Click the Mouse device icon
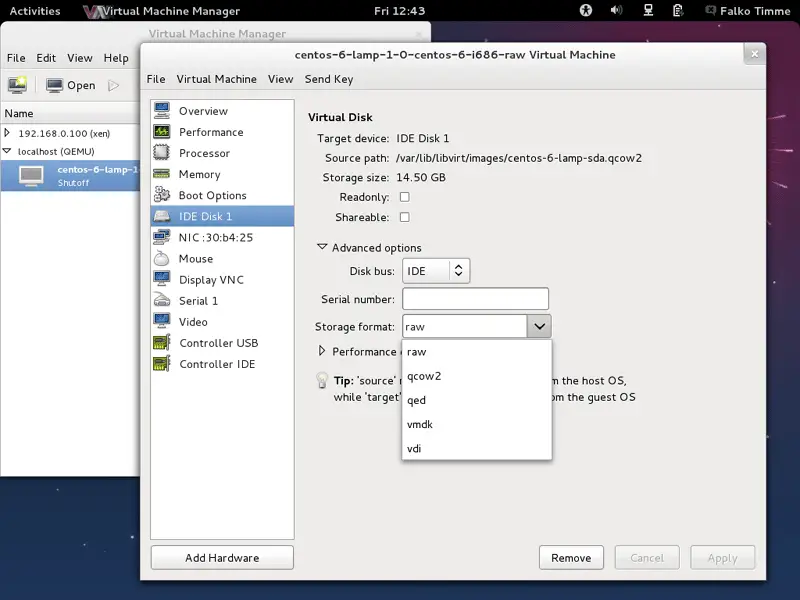This screenshot has width=800, height=600. coord(162,258)
